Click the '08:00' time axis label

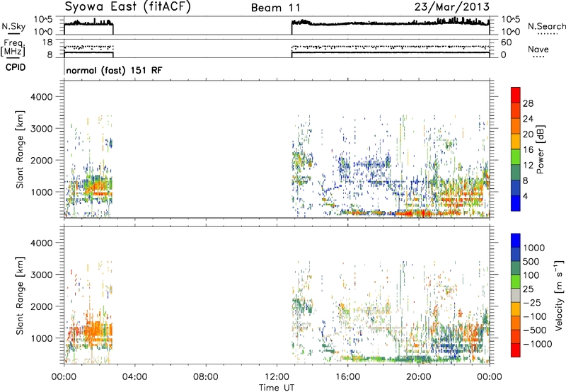[x=206, y=377]
